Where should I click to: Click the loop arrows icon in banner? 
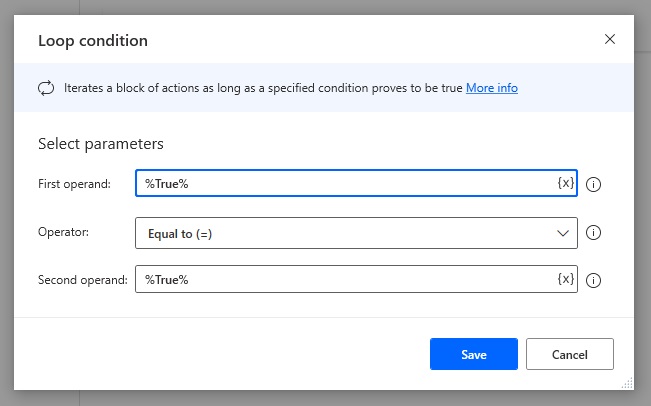click(46, 88)
